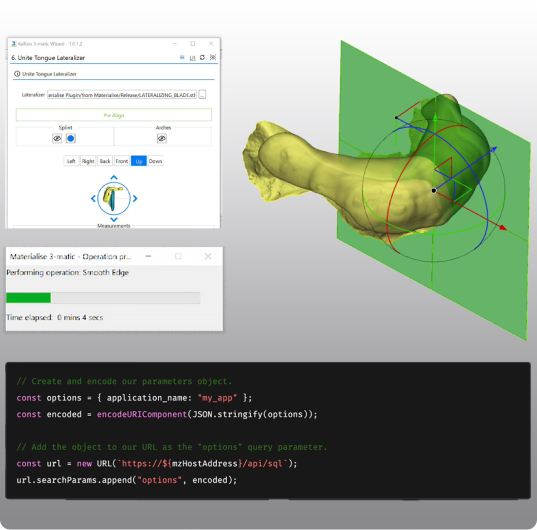Click the Kallisto 3-matic Wizard app icon
Screen dimensions: 537x530
[14, 44]
